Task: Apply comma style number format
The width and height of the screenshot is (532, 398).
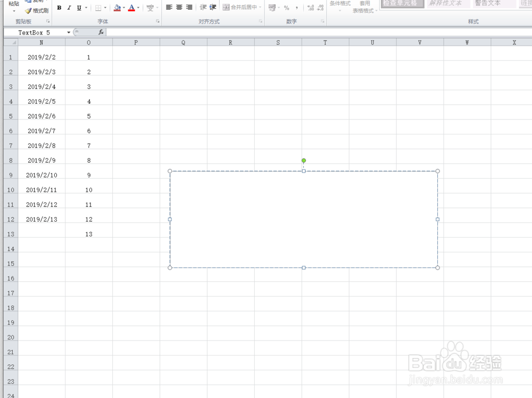Action: pyautogui.click(x=297, y=7)
